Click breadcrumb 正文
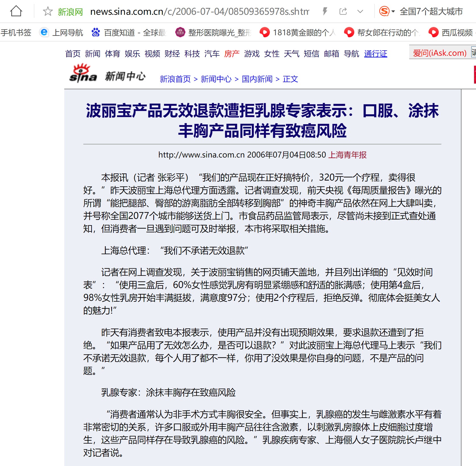 pyautogui.click(x=290, y=79)
